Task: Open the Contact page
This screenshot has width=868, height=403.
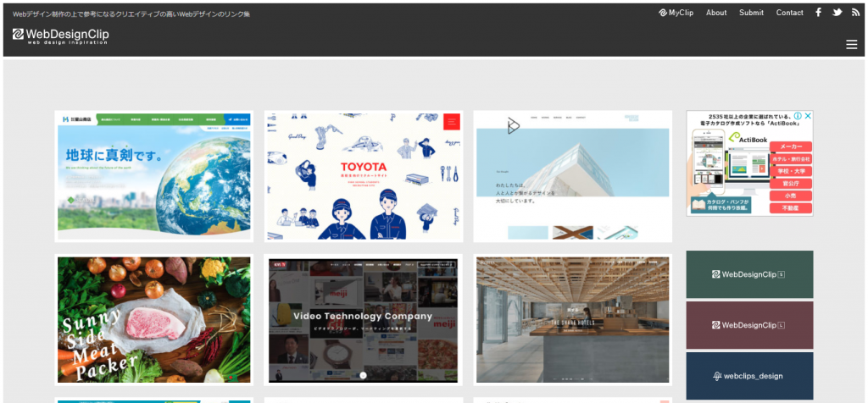Action: 789,12
